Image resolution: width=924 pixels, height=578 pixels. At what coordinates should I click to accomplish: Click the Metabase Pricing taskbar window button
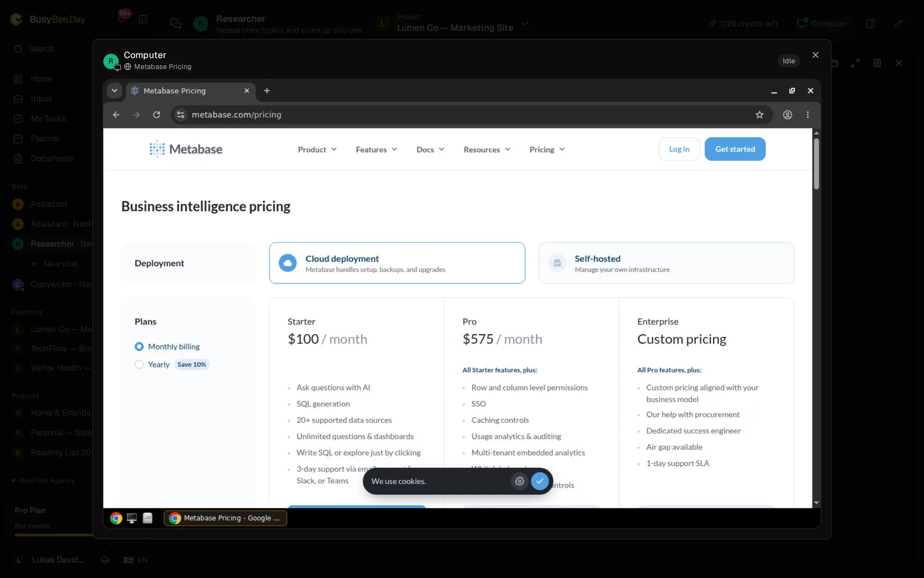pyautogui.click(x=225, y=518)
